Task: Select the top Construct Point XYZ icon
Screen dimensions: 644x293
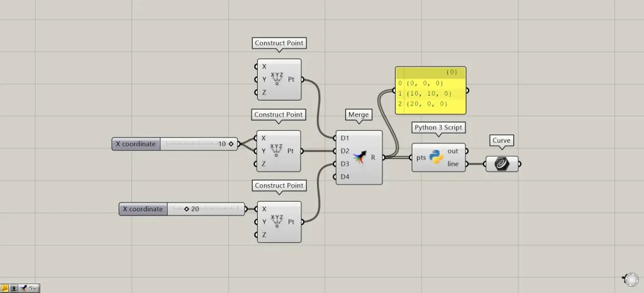Action: coord(276,79)
